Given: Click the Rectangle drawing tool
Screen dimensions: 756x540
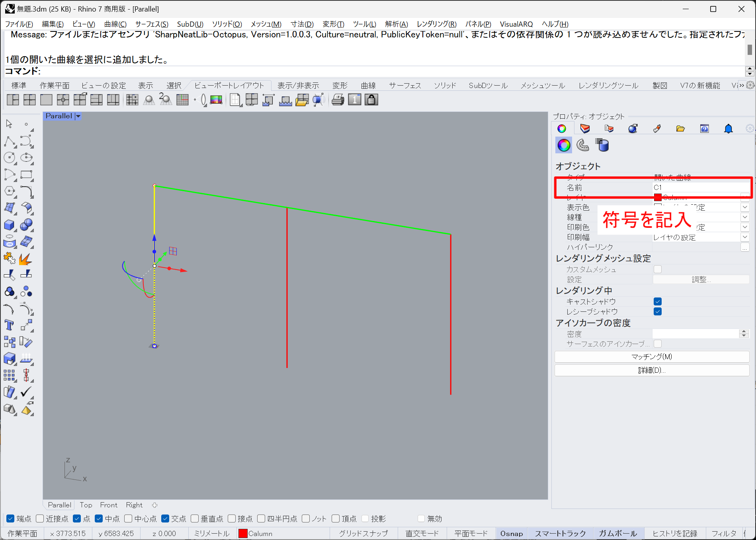Looking at the screenshot, I should [26, 175].
